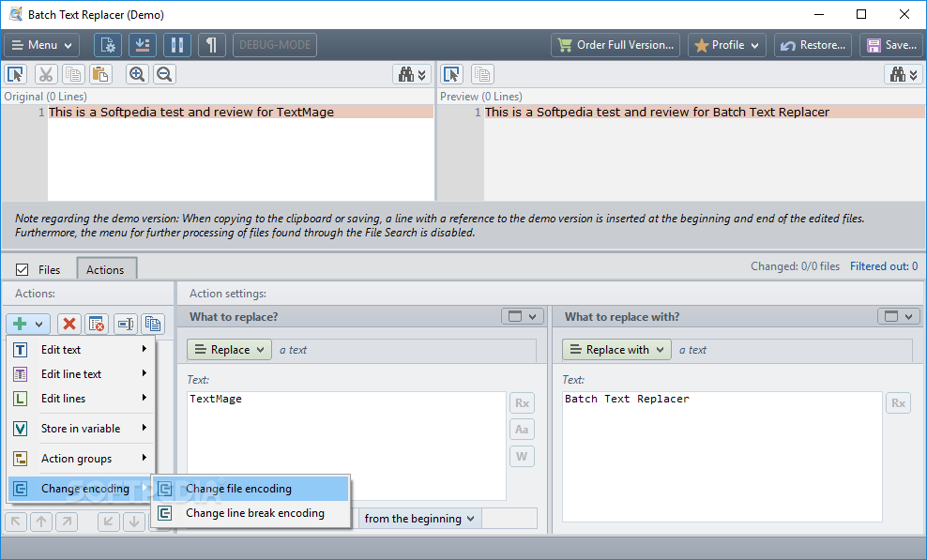Click the Copy icon in Preview pane
The width and height of the screenshot is (927, 560).
tap(482, 74)
